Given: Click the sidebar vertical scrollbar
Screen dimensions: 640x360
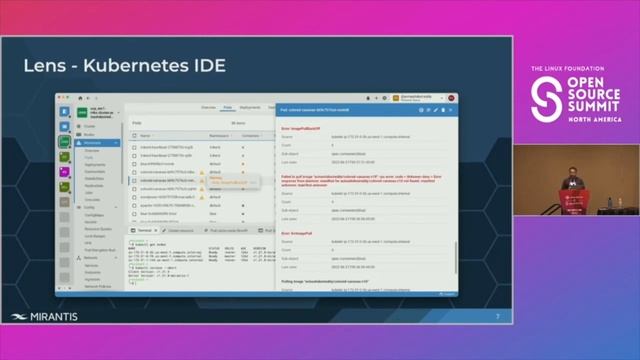Looking at the screenshot, I should pyautogui.click(x=122, y=153).
